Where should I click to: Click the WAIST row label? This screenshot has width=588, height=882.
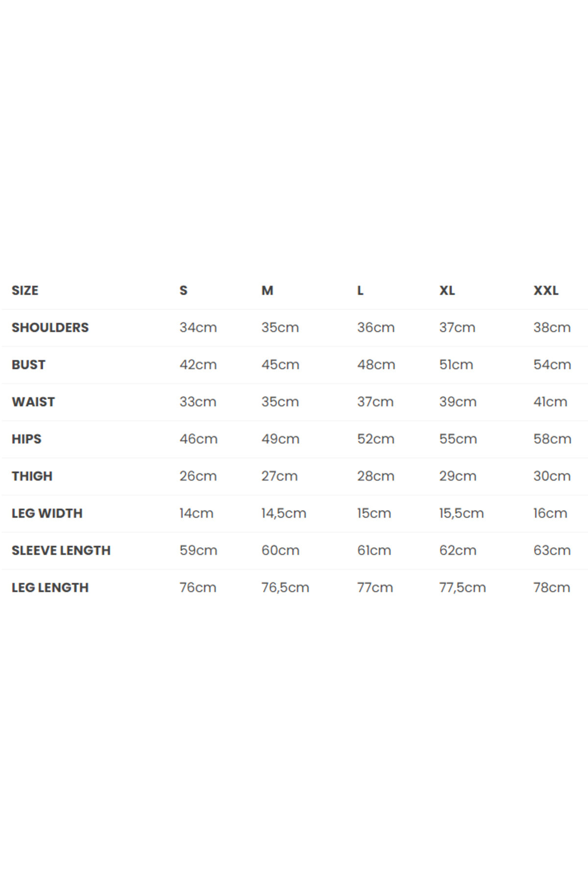[x=33, y=402]
